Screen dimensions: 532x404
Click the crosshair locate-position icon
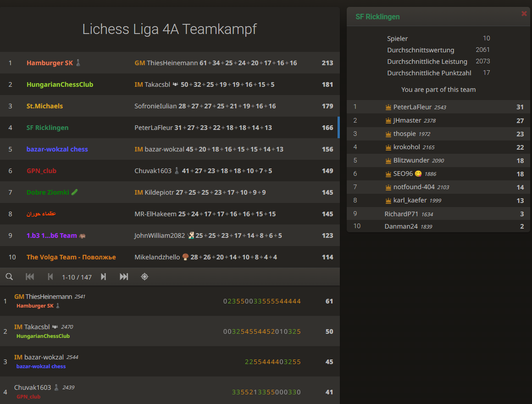[x=144, y=276]
